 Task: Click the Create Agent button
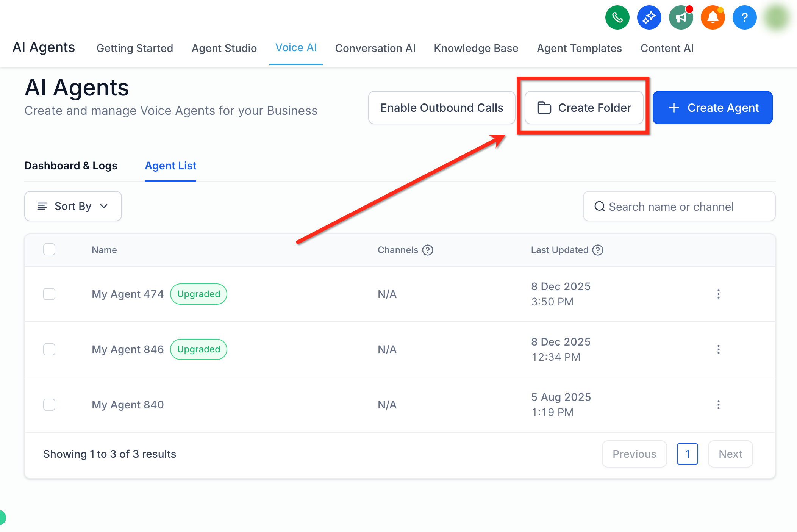coord(713,108)
